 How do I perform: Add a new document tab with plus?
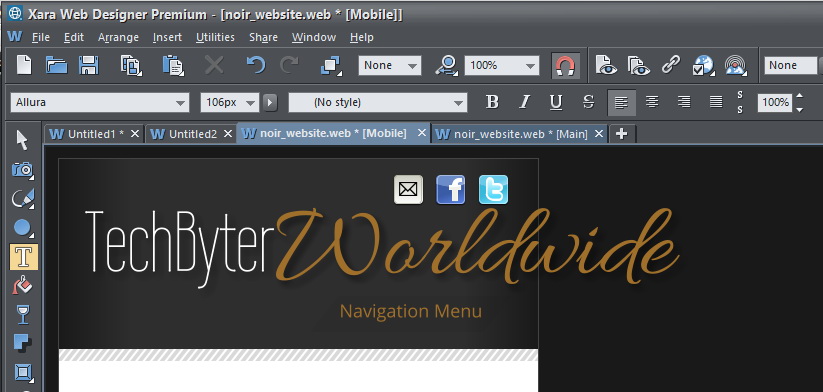[x=621, y=134]
